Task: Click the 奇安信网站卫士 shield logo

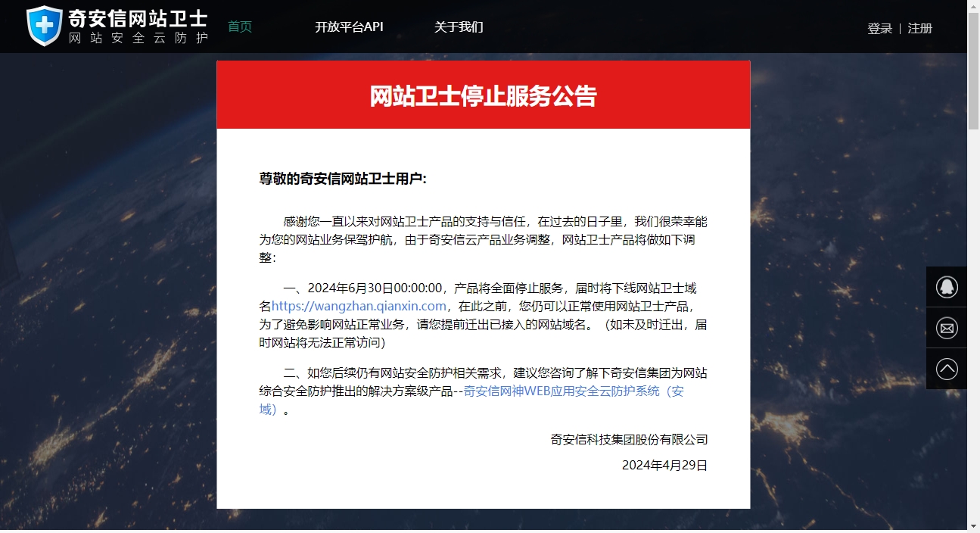Action: 45,26
